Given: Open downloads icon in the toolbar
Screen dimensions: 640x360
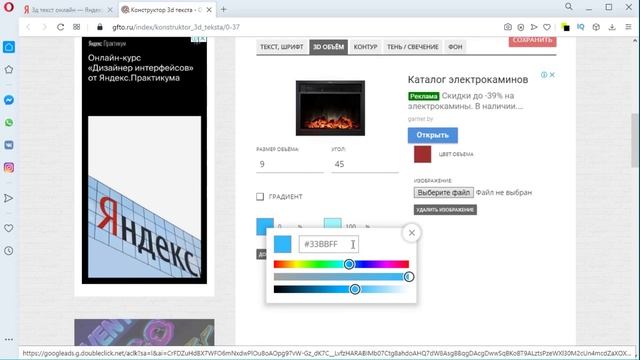Looking at the screenshot, I should [x=611, y=27].
